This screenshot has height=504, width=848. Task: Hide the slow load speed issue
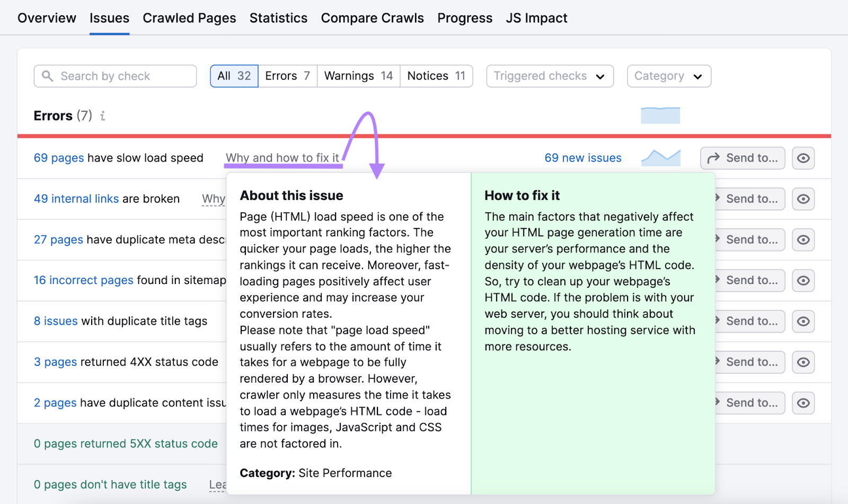coord(803,158)
